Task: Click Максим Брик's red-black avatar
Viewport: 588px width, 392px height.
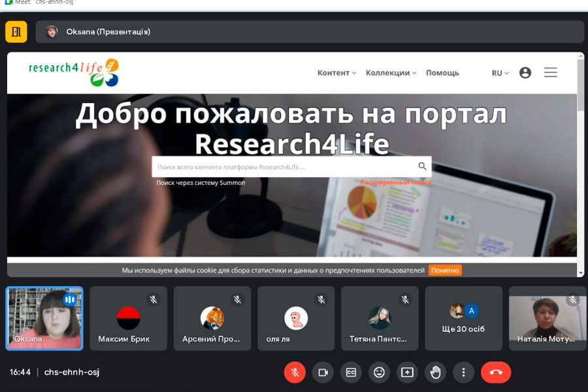Action: [x=128, y=318]
